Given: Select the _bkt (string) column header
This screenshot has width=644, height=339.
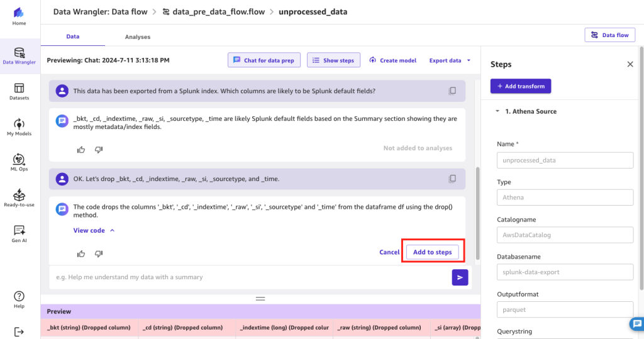Looking at the screenshot, I should [x=89, y=328].
